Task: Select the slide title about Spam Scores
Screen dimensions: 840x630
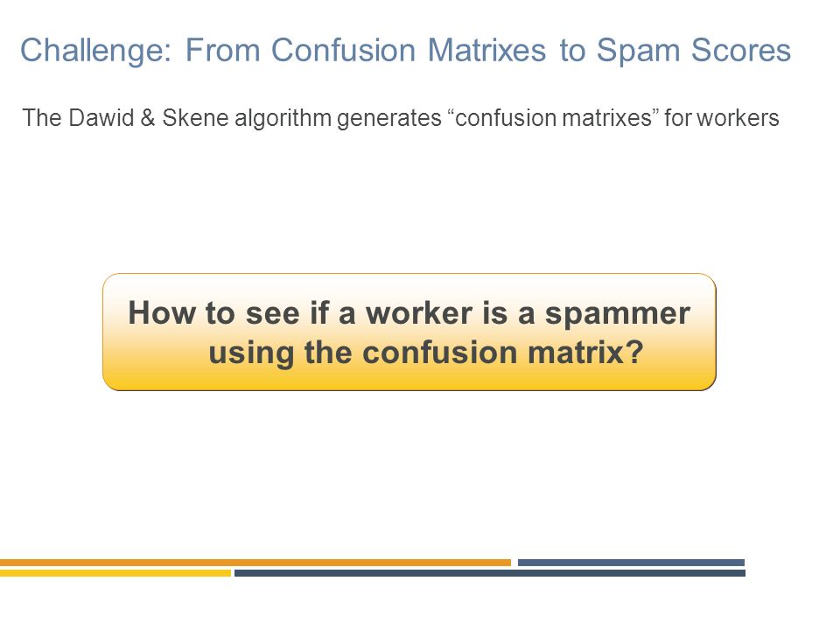Action: [405, 51]
